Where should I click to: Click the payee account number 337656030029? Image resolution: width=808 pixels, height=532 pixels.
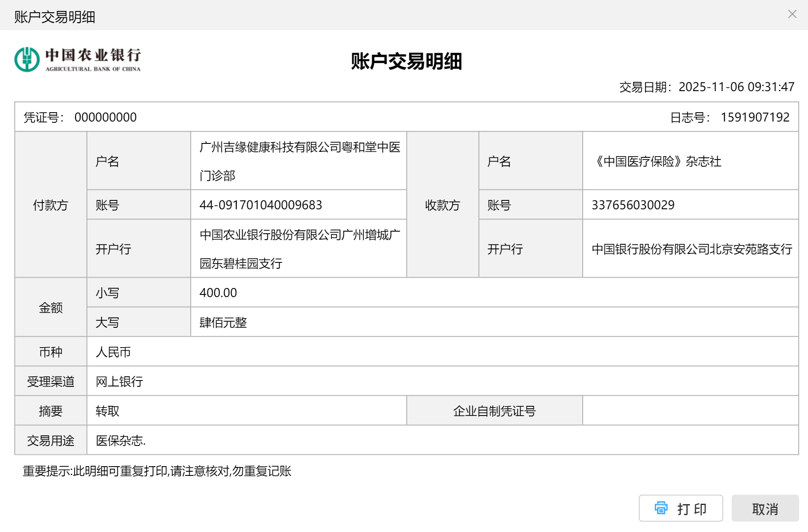point(632,205)
